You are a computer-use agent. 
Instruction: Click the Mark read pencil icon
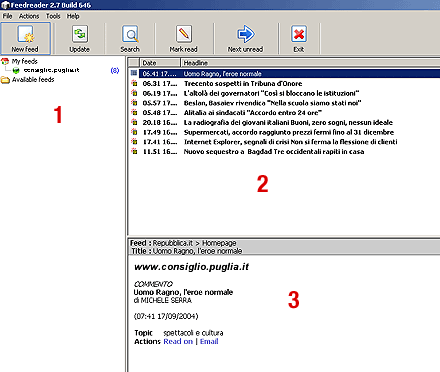(x=184, y=34)
